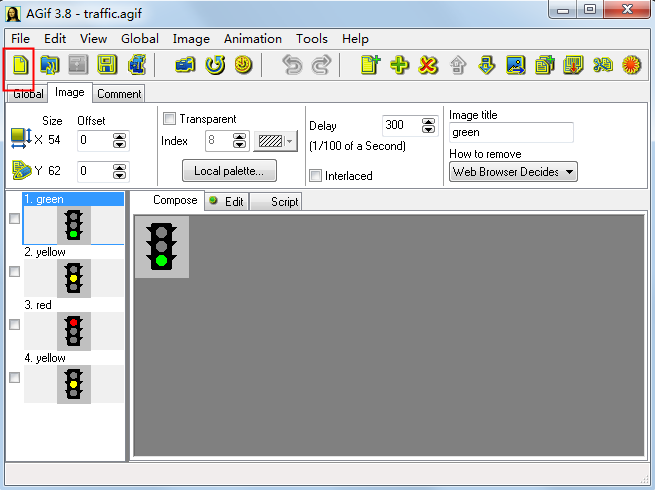Click the icon beside Y size 62
Screen dimensions: 655x490
(x=21, y=170)
